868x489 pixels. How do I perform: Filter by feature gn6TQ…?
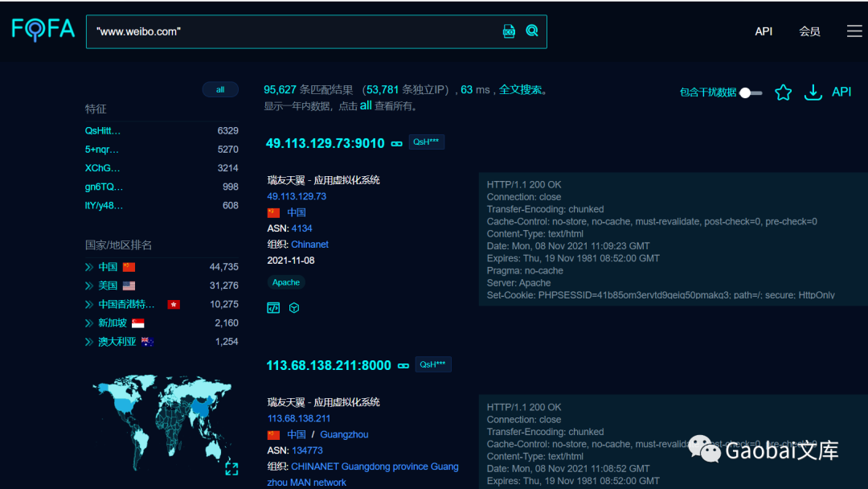pyautogui.click(x=104, y=187)
